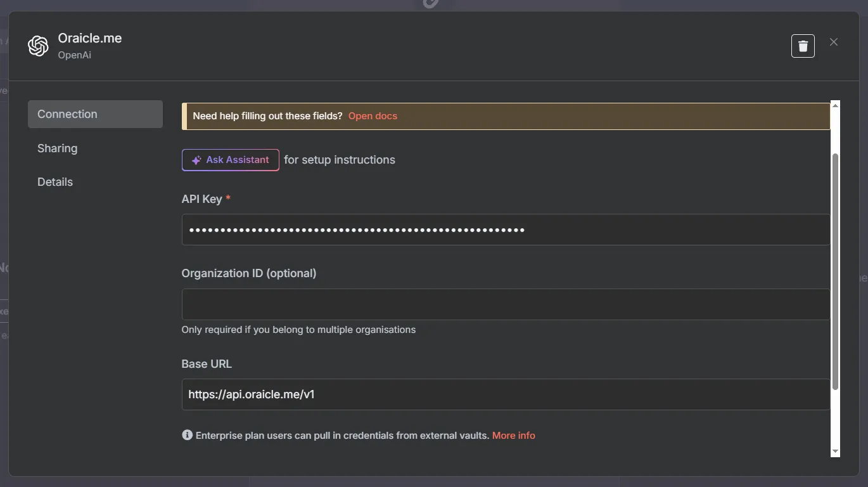Click the Oraicle.me credential name title
Screen dimensions: 868x487
(90, 38)
